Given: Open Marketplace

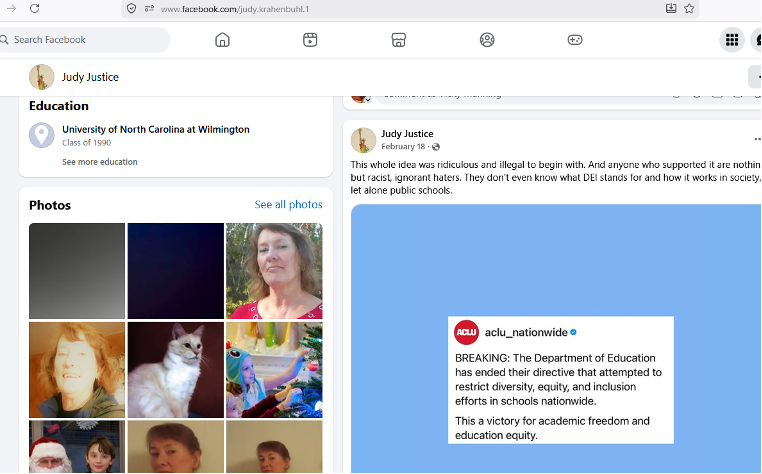Looking at the screenshot, I should pyautogui.click(x=398, y=39).
